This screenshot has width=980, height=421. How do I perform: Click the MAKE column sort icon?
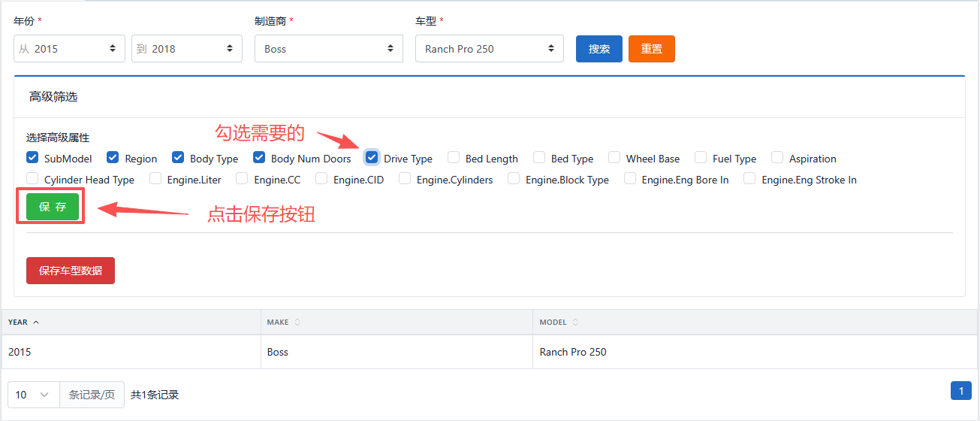(297, 323)
